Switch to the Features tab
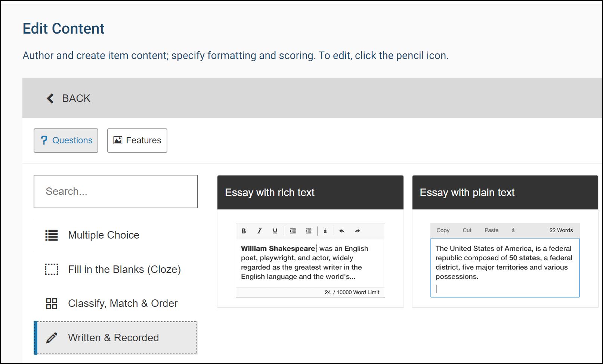The width and height of the screenshot is (603, 364). coord(137,140)
